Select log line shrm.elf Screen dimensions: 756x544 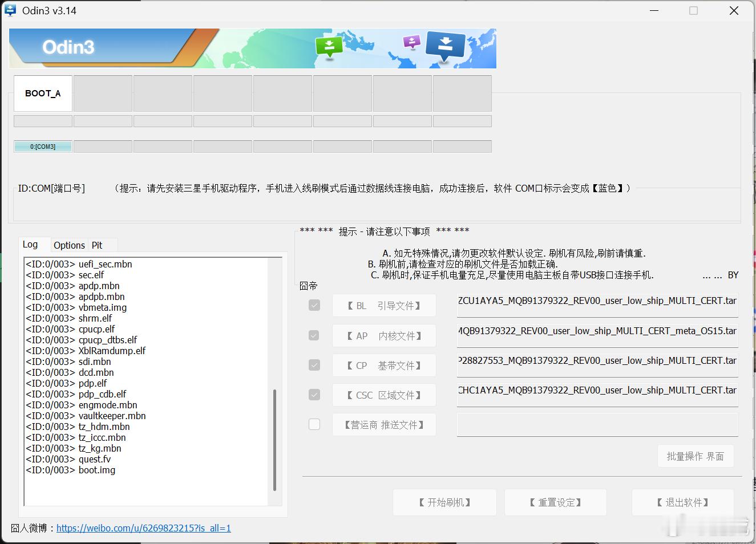(x=69, y=318)
